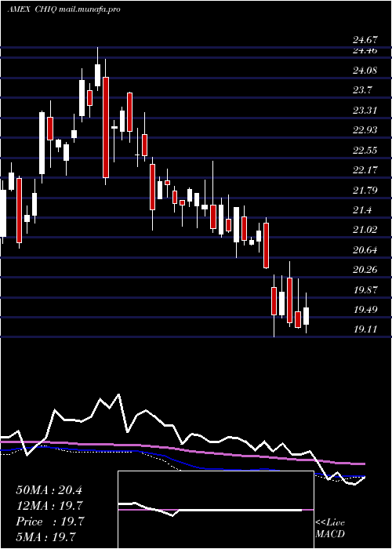This screenshot has width=392, height=549.
Task: Click the 5MA : 19.7 readout
Action: (45, 536)
